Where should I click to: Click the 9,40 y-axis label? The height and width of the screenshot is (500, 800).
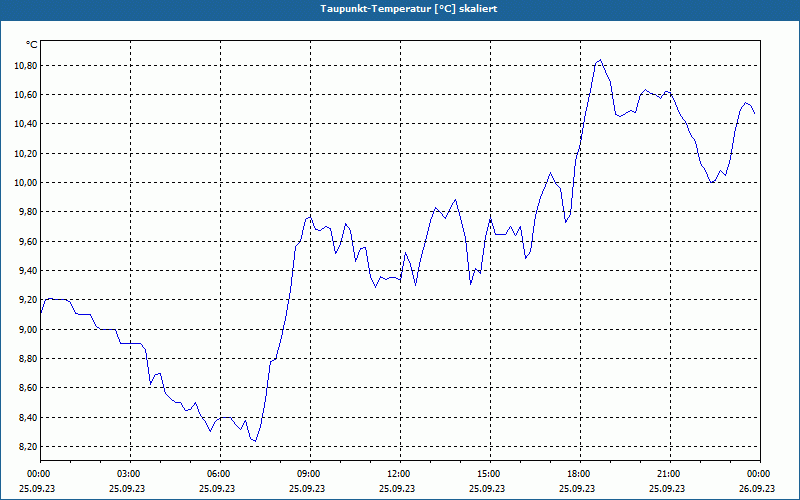(x=29, y=270)
